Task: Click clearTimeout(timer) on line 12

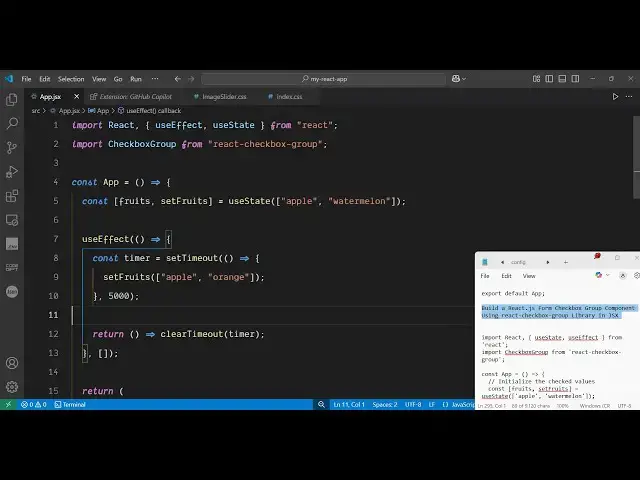Action: (210, 334)
